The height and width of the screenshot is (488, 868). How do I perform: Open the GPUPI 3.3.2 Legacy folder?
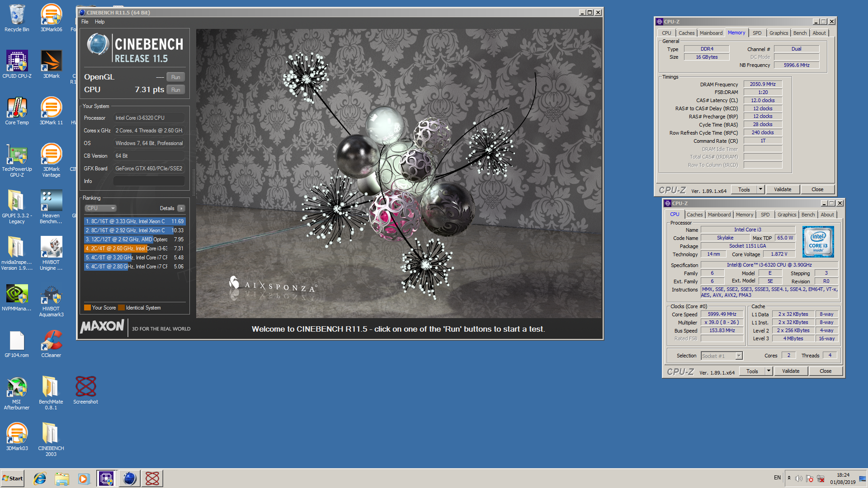[17, 207]
